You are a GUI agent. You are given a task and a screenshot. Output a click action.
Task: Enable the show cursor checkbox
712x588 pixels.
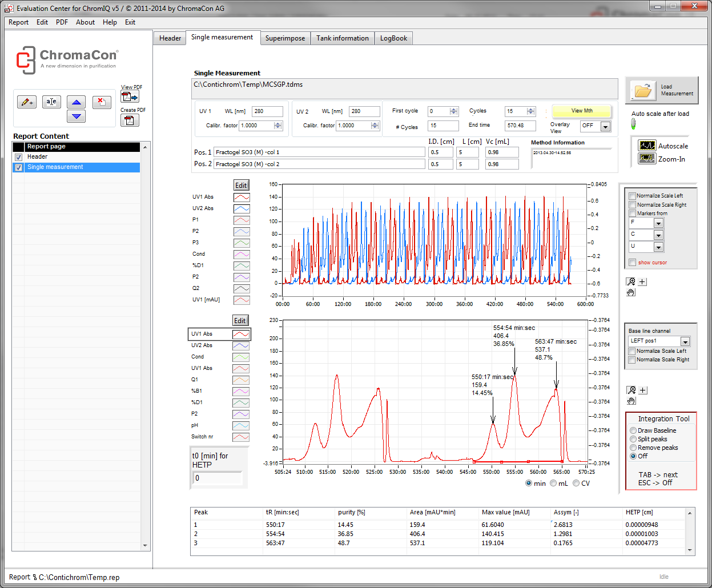point(633,263)
